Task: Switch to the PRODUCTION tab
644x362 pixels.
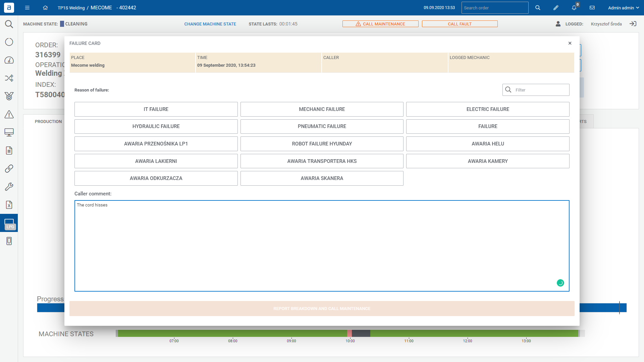Action: coord(48,122)
